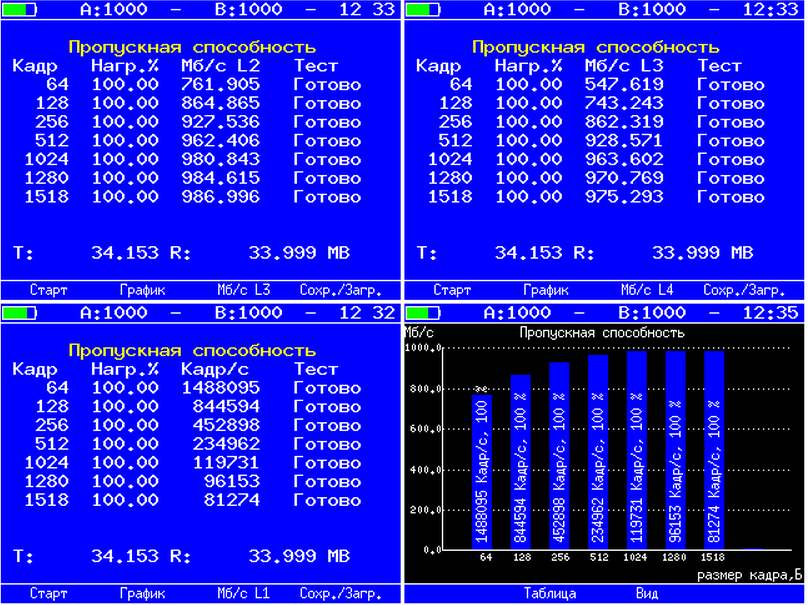The width and height of the screenshot is (808, 605).
Task: Select the graph bar labeled 844594 Кадр/с
Action: 520,462
